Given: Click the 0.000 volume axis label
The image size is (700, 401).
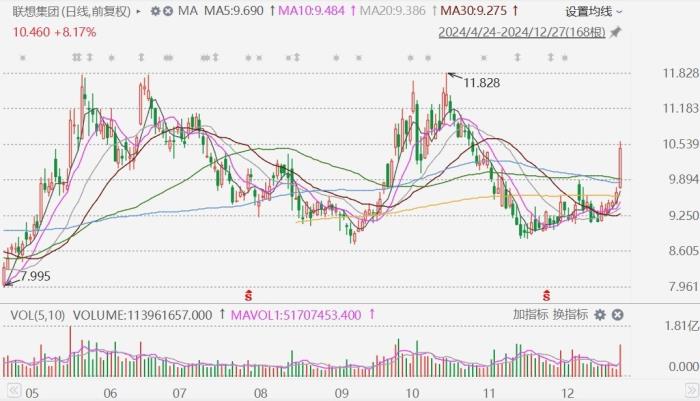Looking at the screenshot, I should pyautogui.click(x=683, y=367).
